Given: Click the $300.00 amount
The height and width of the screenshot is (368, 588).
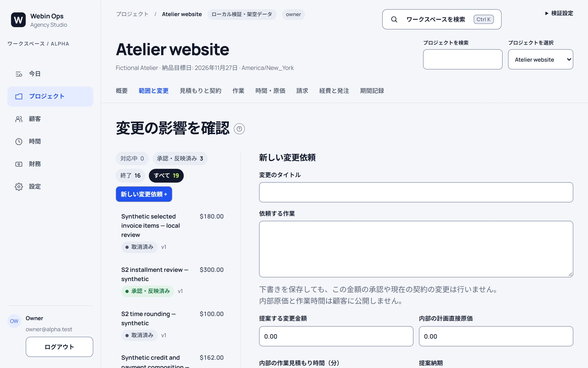Looking at the screenshot, I should point(212,270).
